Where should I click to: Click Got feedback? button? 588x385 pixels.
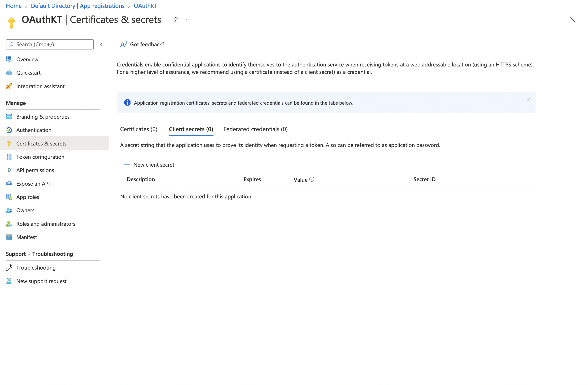[142, 44]
